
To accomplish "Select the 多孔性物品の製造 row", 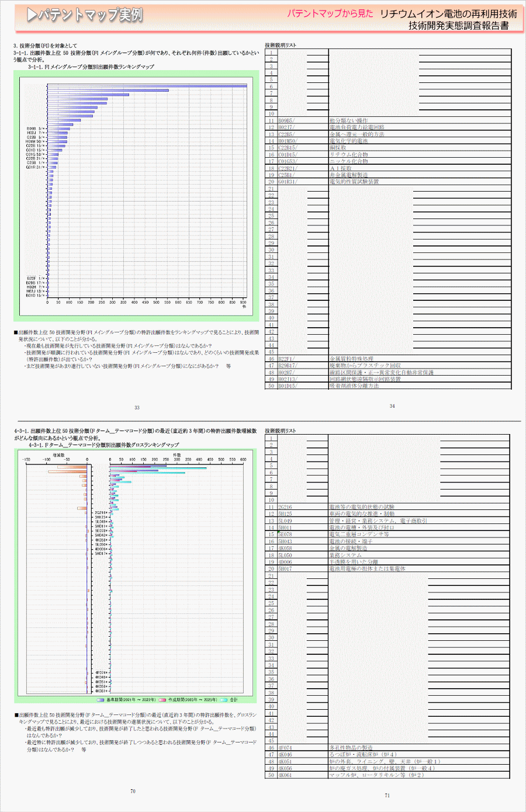I will (x=351, y=747).
